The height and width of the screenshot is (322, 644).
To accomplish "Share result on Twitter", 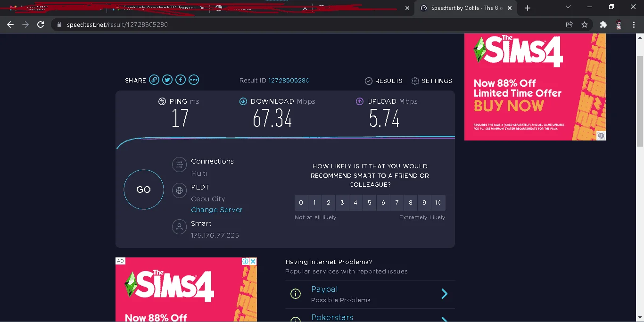I will tap(167, 80).
